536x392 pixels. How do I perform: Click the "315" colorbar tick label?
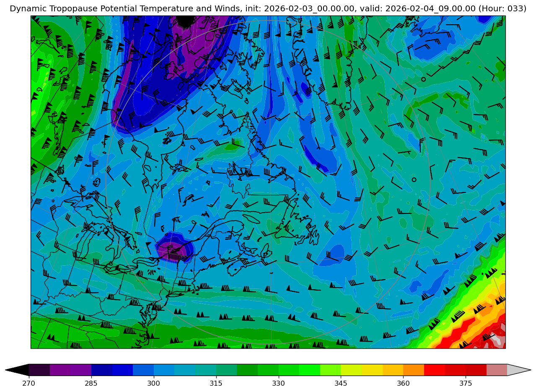coord(216,384)
